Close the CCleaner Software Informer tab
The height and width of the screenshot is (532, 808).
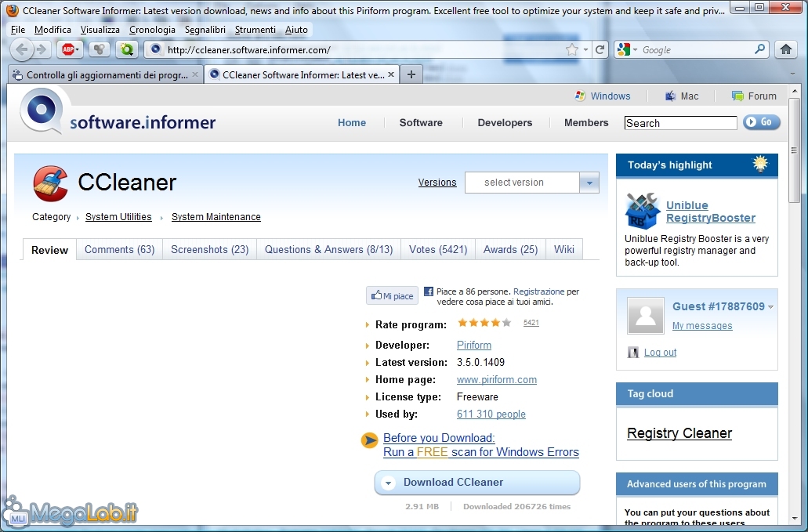[x=391, y=74]
